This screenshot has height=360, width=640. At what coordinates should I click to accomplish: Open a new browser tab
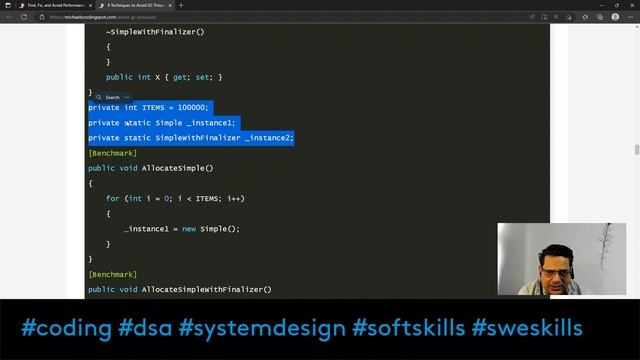pos(181,5)
